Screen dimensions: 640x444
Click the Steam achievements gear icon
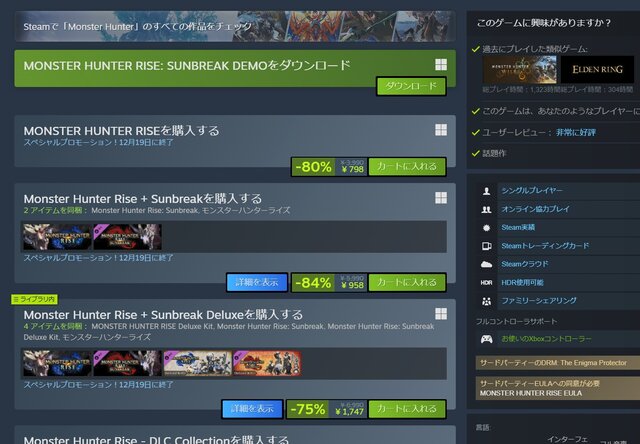point(487,228)
